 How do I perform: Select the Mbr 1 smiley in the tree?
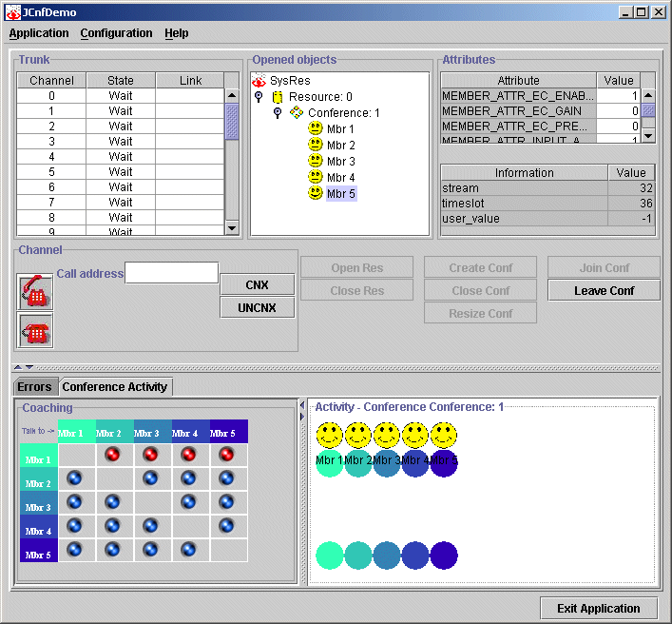point(316,128)
